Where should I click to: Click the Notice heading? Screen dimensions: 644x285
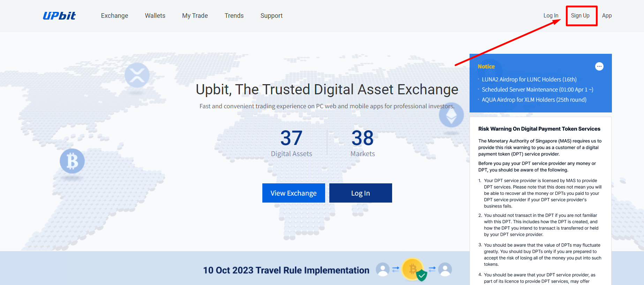[x=486, y=66]
